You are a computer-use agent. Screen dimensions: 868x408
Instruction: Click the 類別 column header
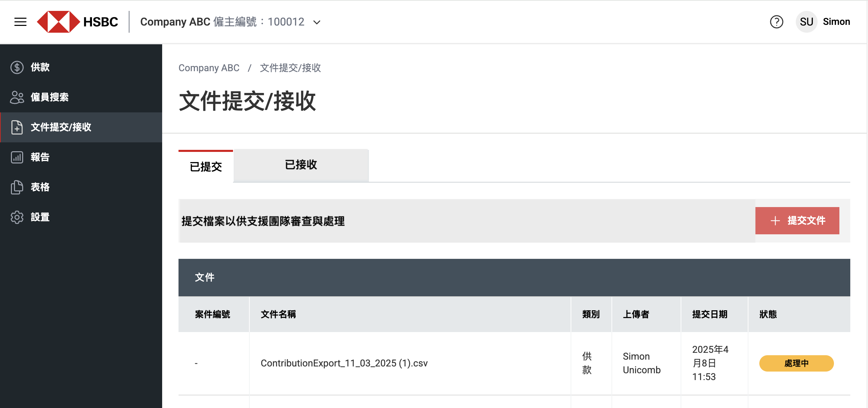tap(591, 314)
